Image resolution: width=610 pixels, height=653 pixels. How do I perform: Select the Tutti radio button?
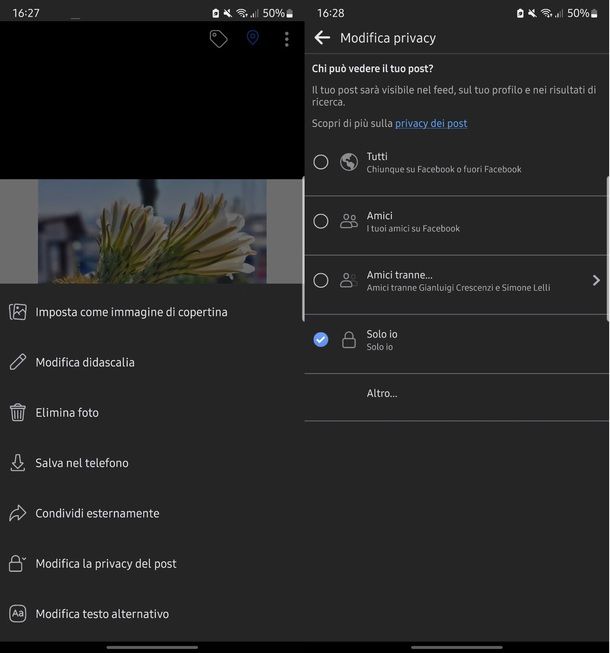coord(321,162)
